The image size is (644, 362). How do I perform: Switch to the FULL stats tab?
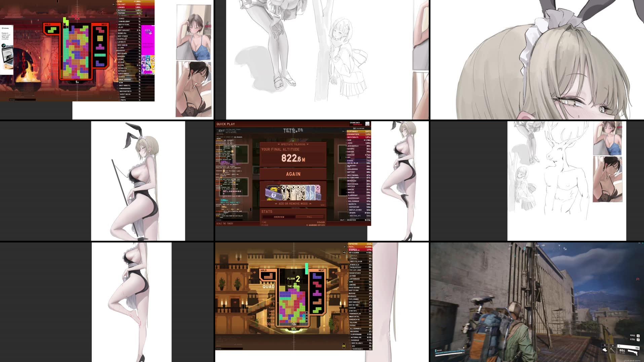pos(309,217)
